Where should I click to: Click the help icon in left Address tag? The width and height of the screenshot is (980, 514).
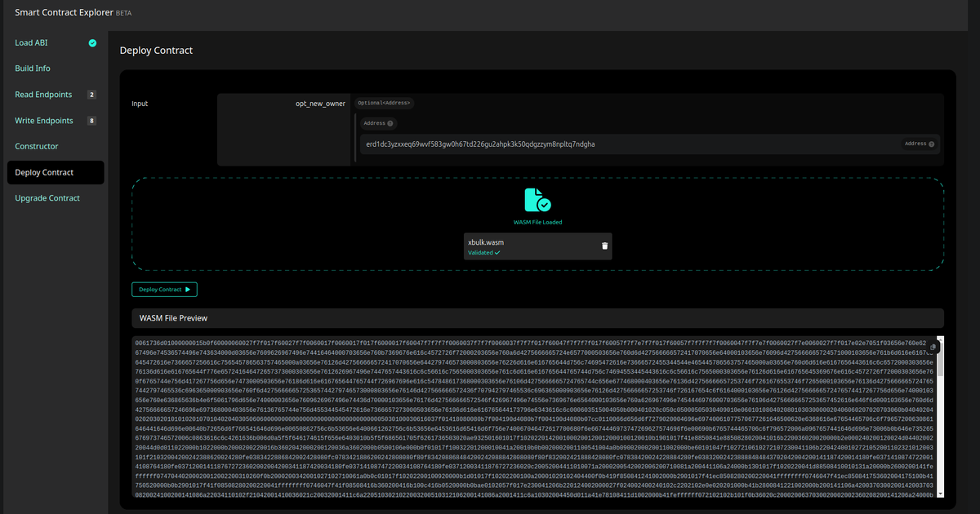click(x=390, y=124)
